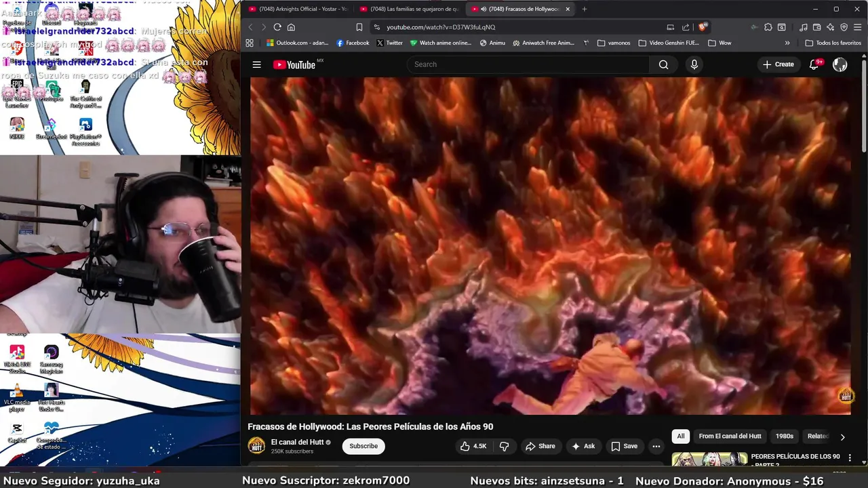Share the video

(540, 446)
